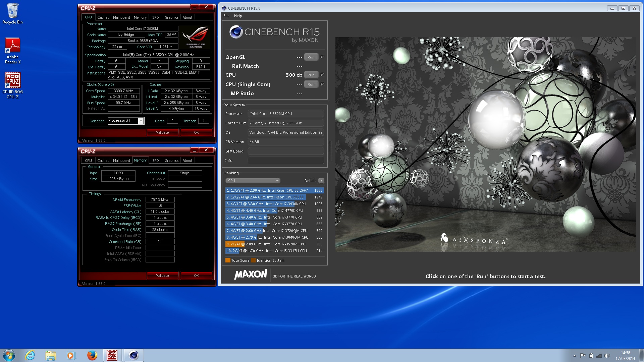This screenshot has height=362, width=644.
Task: Run the OpenGL benchmark
Action: pyautogui.click(x=311, y=57)
